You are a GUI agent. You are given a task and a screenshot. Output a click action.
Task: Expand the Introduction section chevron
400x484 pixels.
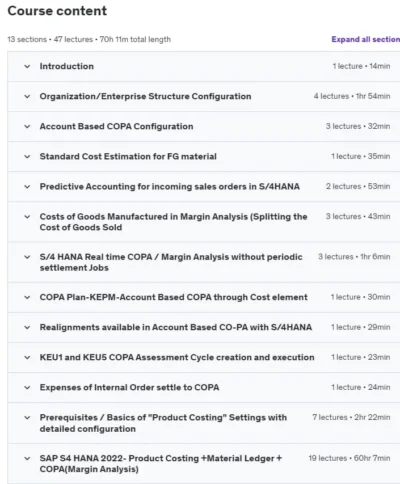tap(27, 66)
